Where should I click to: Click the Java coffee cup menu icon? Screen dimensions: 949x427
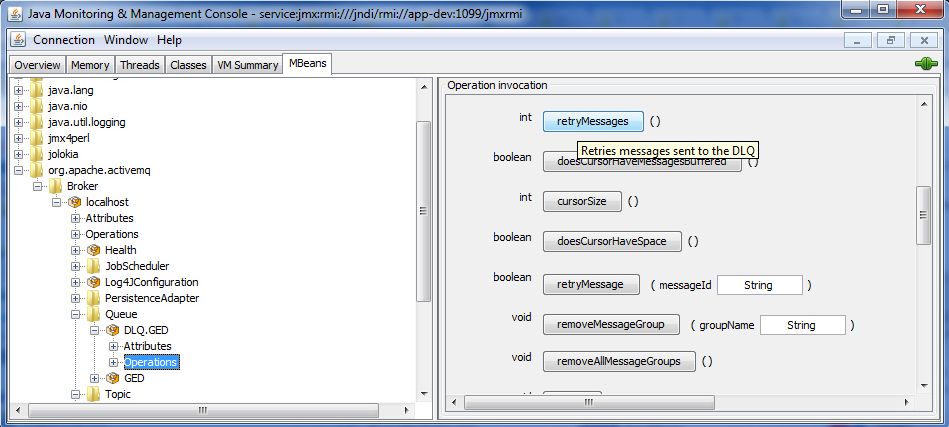(x=18, y=40)
